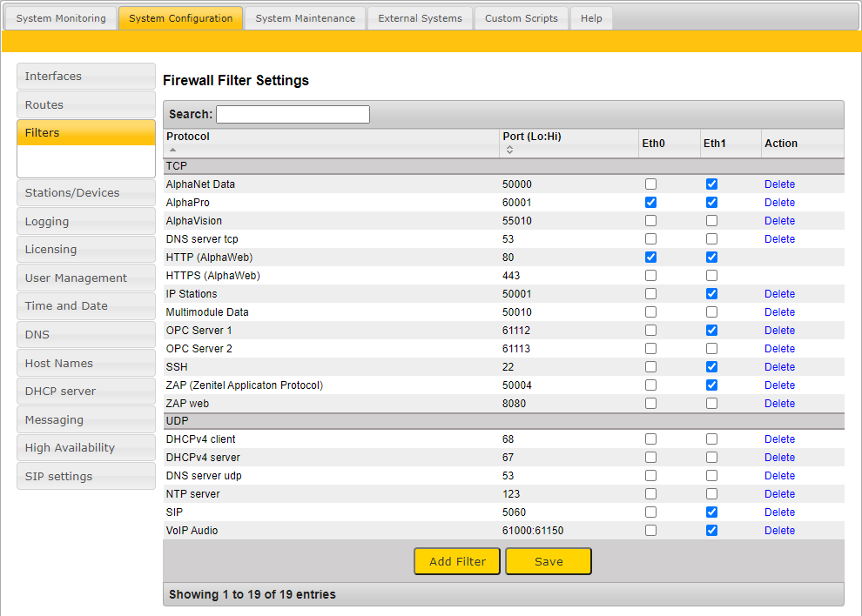Go to SIP settings page

pyautogui.click(x=85, y=477)
